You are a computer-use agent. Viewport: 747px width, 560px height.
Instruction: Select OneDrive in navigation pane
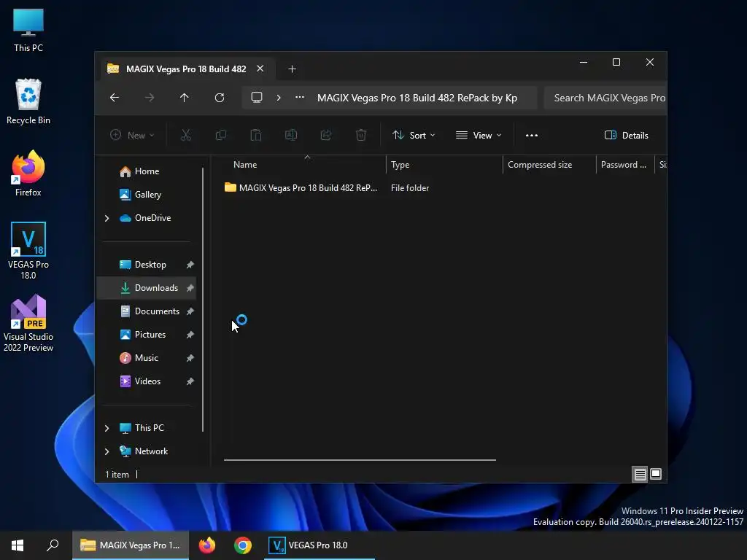[x=152, y=217]
